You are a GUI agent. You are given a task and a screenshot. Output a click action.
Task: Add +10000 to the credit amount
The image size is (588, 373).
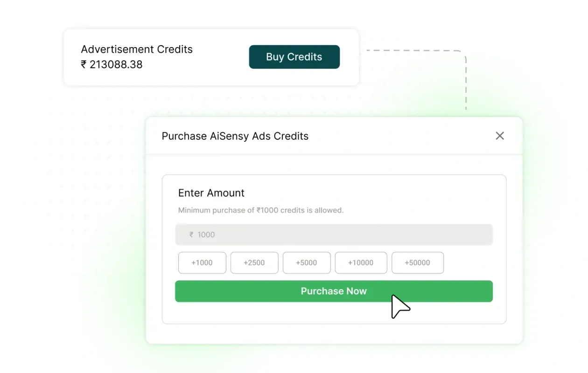click(x=361, y=262)
